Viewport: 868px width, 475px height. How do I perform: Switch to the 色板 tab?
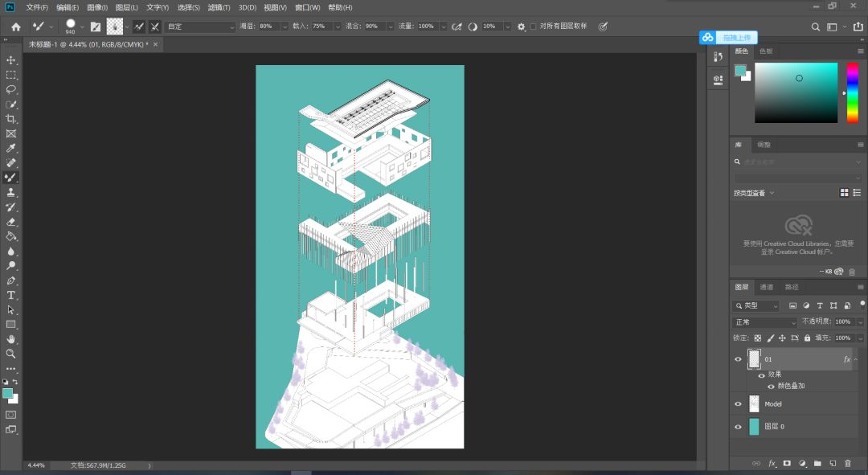(766, 51)
